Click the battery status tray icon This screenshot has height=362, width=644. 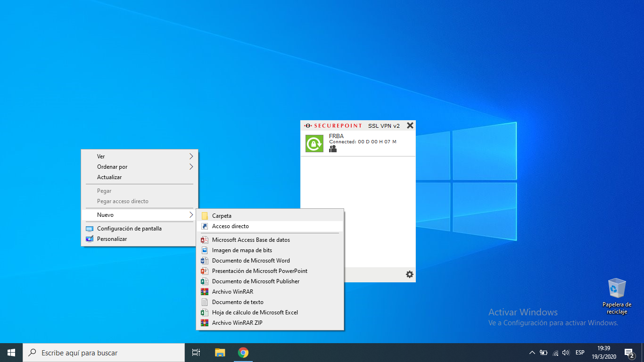pyautogui.click(x=544, y=353)
